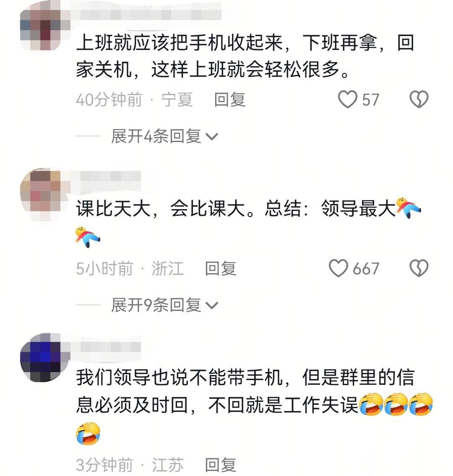
Task: Reply to the 5小时前 Zhejiang comment
Action: click(221, 268)
